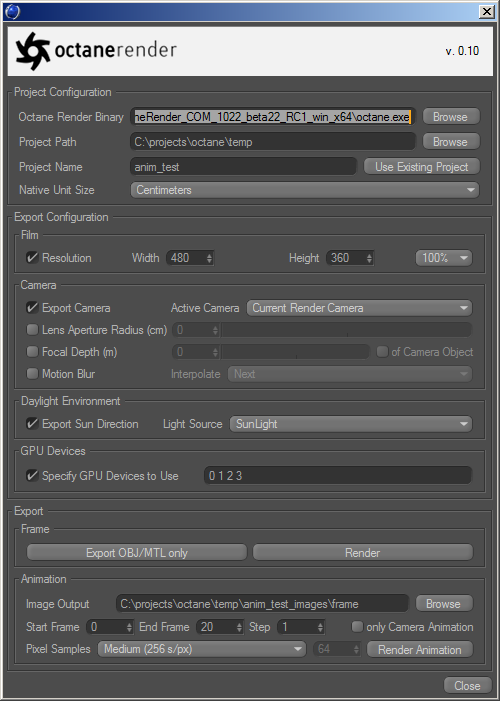Click the Step stepper arrows
The width and height of the screenshot is (500, 701).
[x=321, y=627]
